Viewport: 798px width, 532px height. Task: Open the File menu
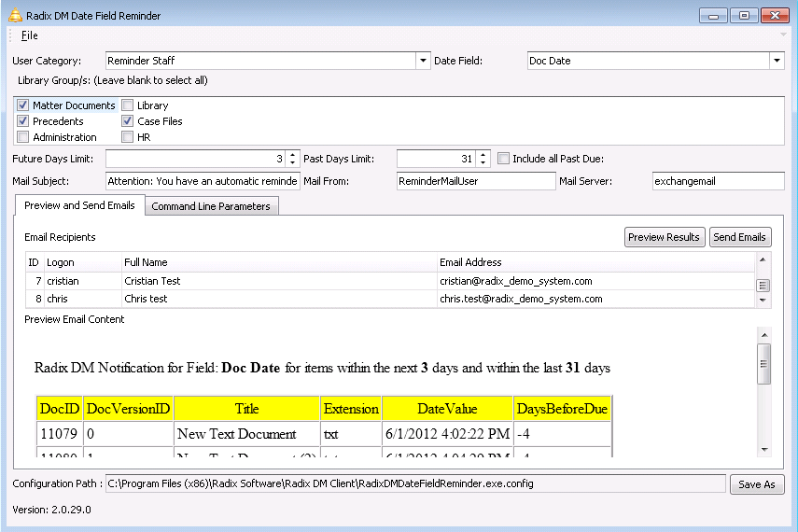[30, 35]
